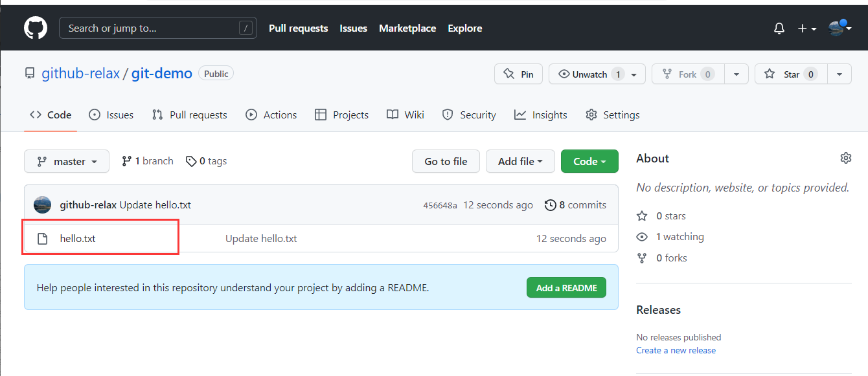This screenshot has height=376, width=868.
Task: Expand the Add file dropdown
Action: tap(520, 161)
